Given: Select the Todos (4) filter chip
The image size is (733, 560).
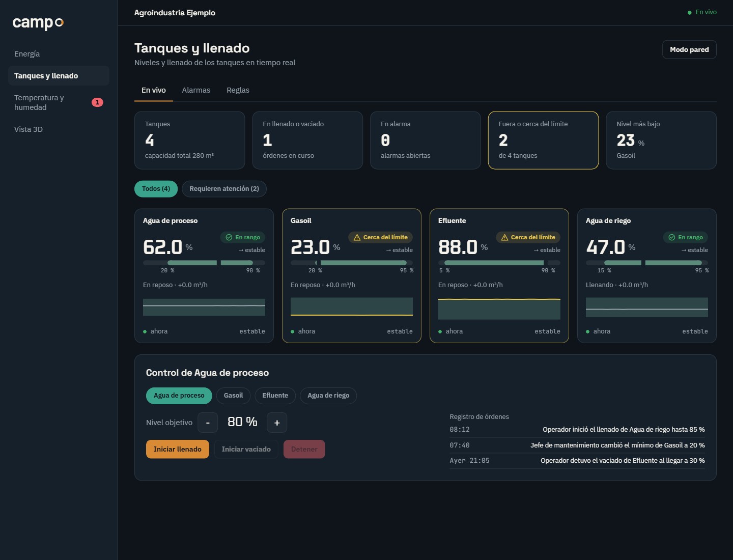Looking at the screenshot, I should pyautogui.click(x=156, y=189).
